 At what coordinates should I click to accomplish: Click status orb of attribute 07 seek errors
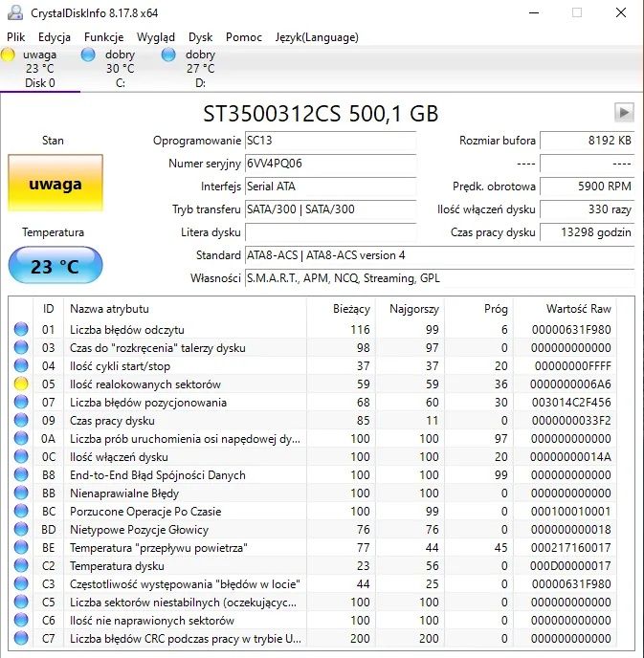(21, 402)
